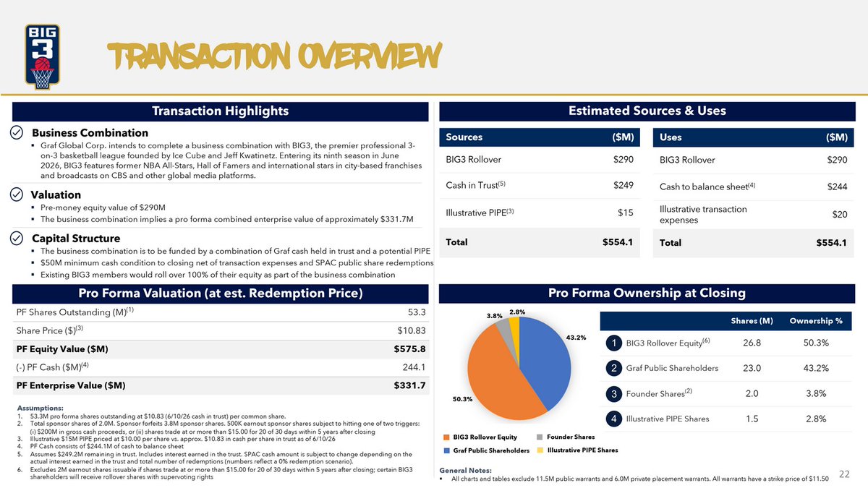Click the $244 cash to balance sheet value

tap(837, 187)
